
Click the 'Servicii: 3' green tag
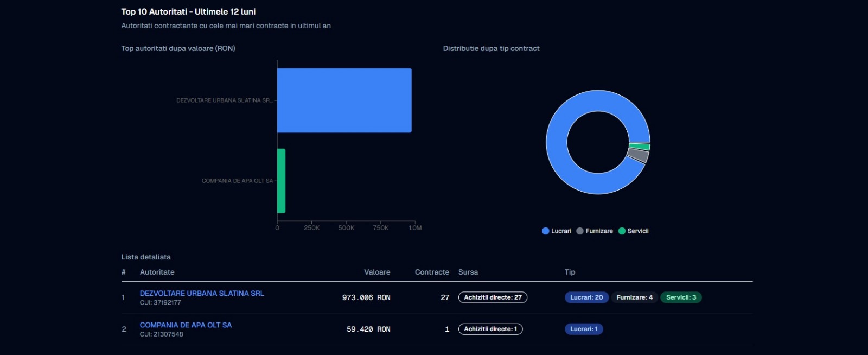click(681, 297)
